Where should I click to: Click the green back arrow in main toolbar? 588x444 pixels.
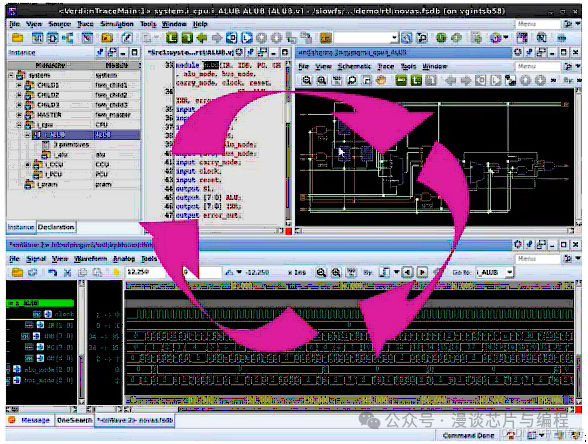coord(202,38)
